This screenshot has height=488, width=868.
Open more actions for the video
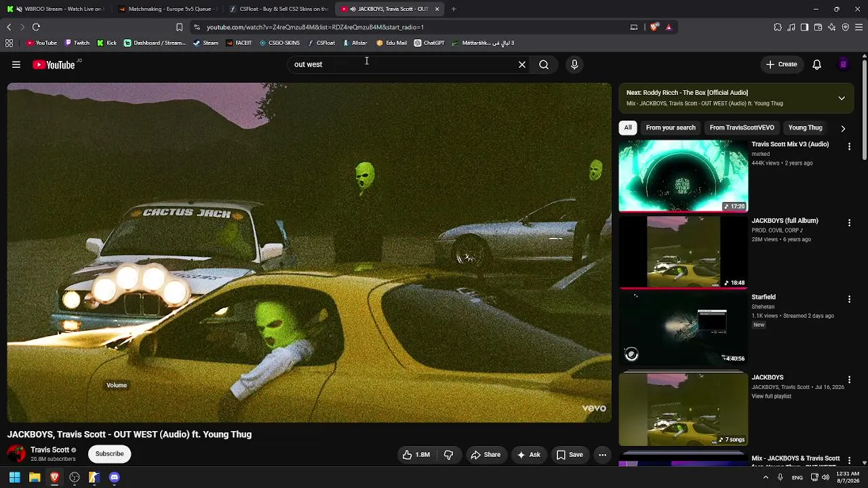(602, 455)
